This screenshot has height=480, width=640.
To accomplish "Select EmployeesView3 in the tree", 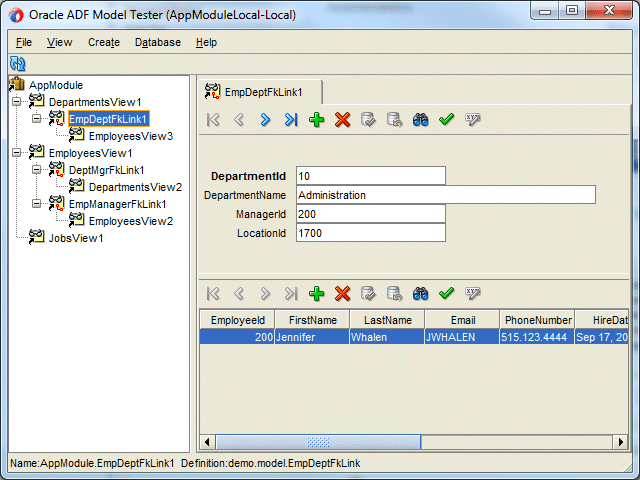I will point(131,136).
